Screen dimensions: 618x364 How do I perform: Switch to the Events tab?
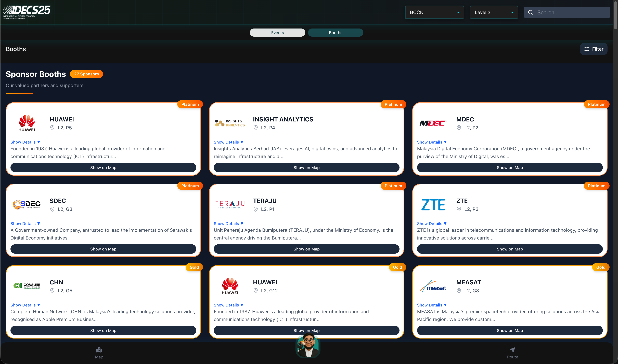[277, 33]
